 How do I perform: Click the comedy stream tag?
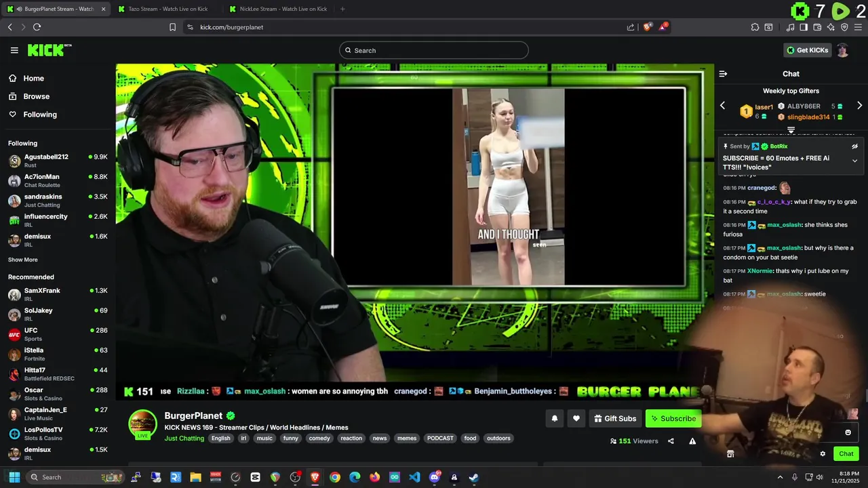(319, 439)
